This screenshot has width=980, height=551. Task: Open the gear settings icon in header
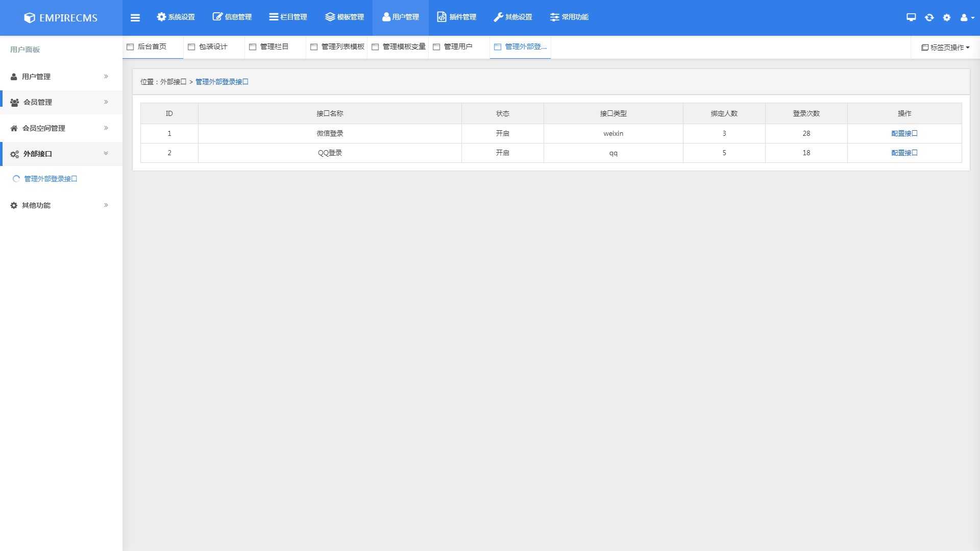click(947, 17)
